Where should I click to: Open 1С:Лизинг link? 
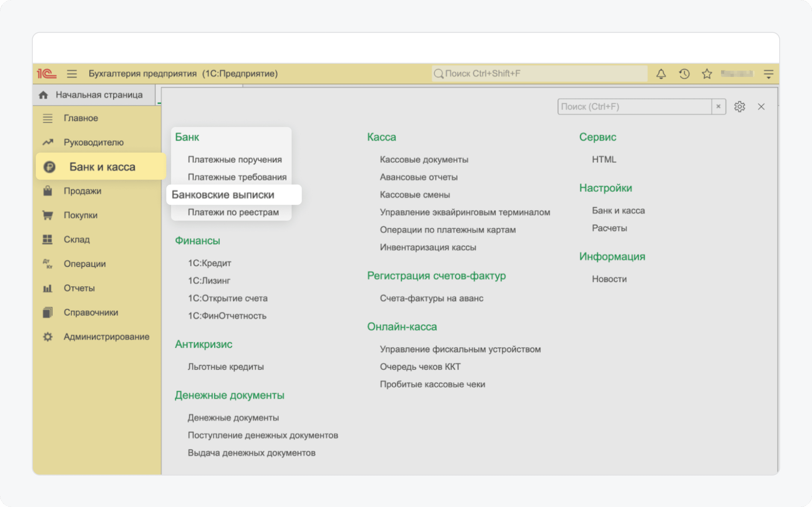tap(209, 281)
